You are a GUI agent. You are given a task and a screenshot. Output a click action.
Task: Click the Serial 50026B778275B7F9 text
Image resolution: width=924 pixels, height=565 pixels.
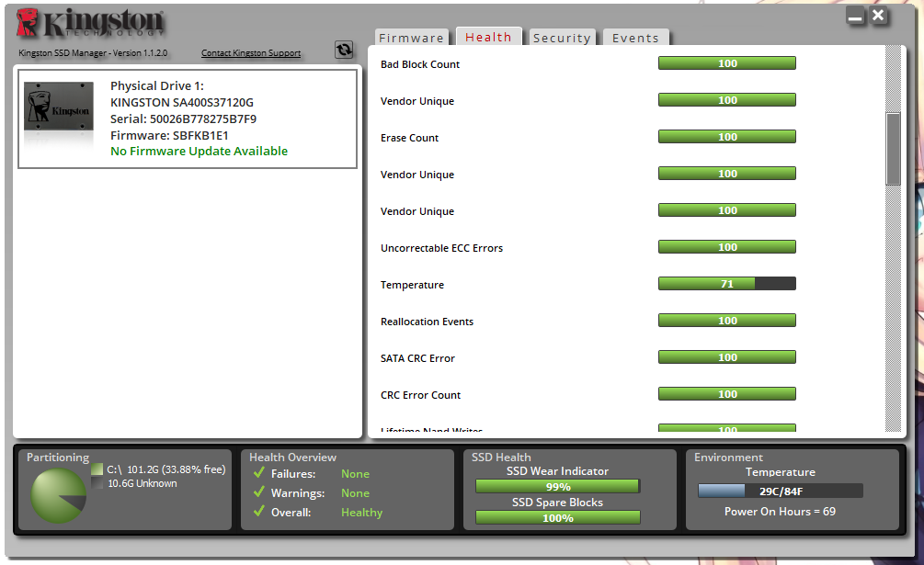pos(183,119)
